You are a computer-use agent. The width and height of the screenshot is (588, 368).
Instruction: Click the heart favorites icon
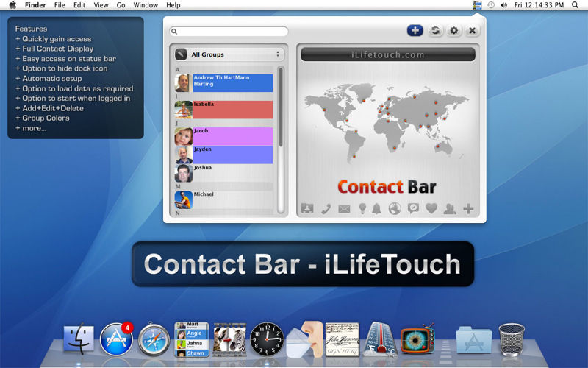pyautogui.click(x=431, y=208)
